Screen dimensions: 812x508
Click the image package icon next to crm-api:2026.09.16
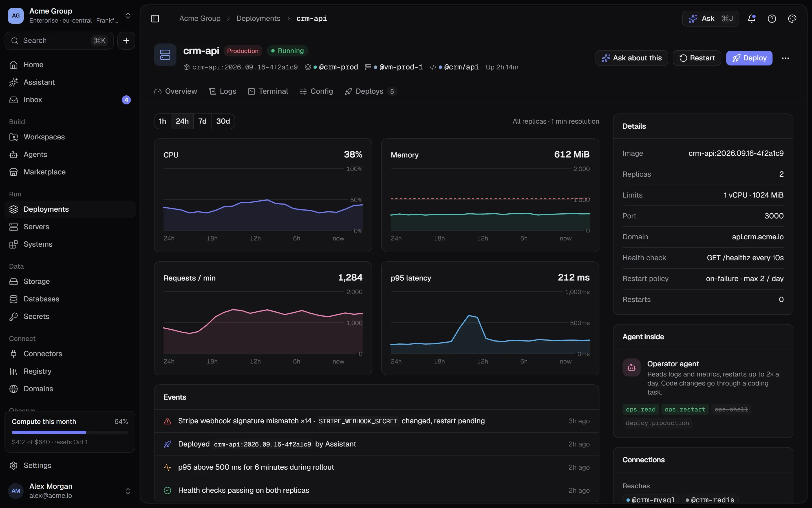[x=187, y=67]
